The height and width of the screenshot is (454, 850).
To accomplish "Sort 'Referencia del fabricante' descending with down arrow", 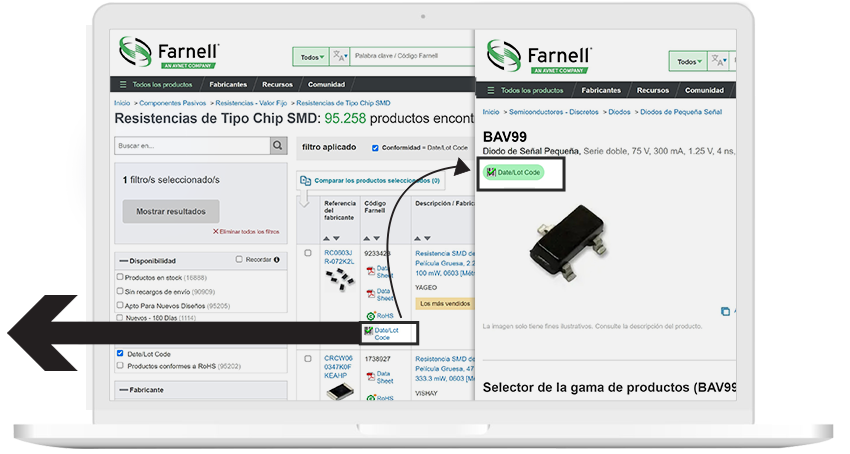I will pyautogui.click(x=337, y=239).
